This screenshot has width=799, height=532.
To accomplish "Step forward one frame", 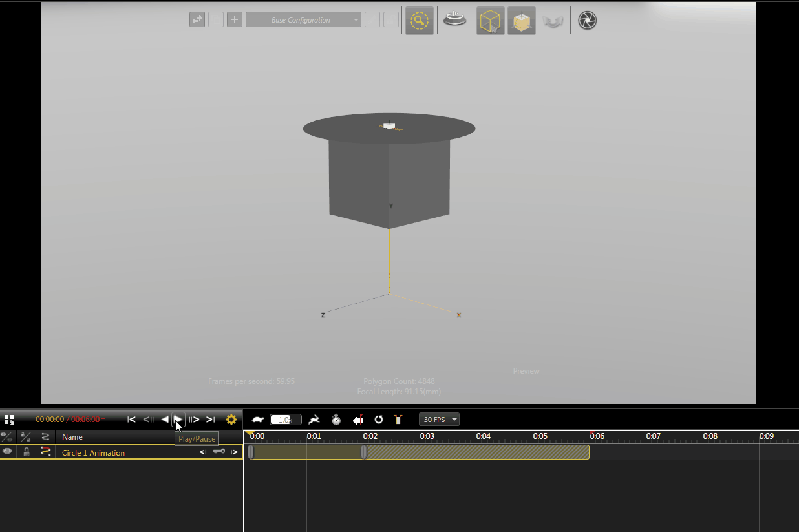I will coord(194,420).
